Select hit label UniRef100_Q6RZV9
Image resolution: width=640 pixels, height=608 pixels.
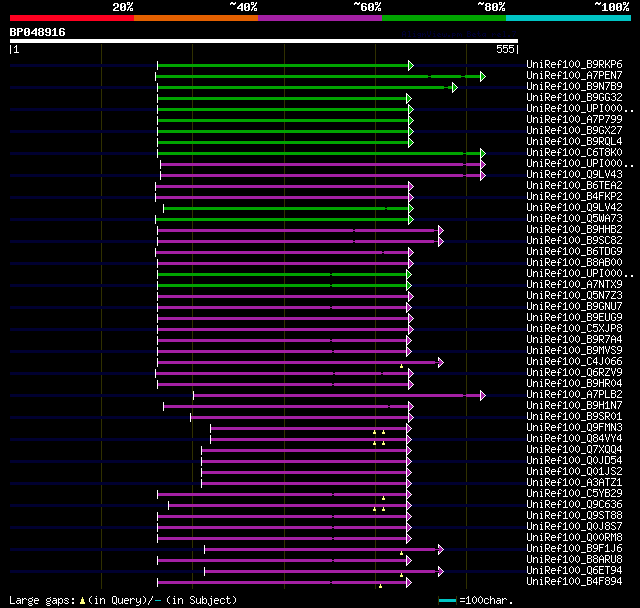click(574, 373)
